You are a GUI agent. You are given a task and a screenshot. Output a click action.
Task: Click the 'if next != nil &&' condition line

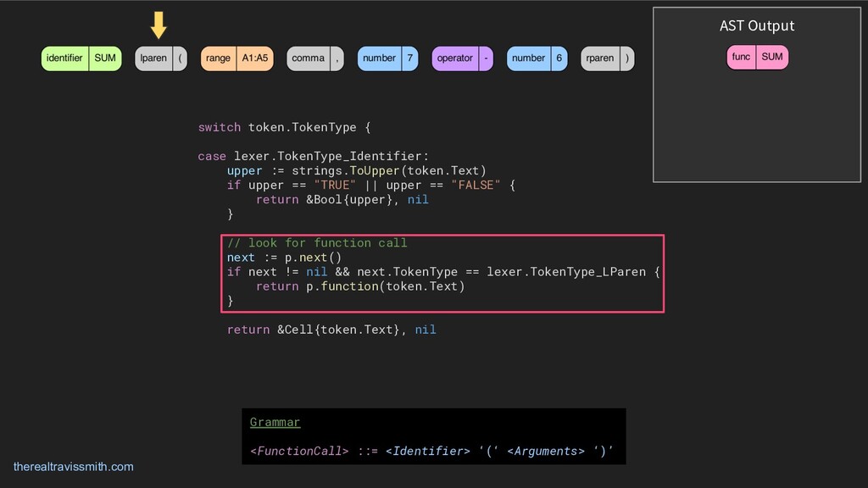pyautogui.click(x=443, y=272)
